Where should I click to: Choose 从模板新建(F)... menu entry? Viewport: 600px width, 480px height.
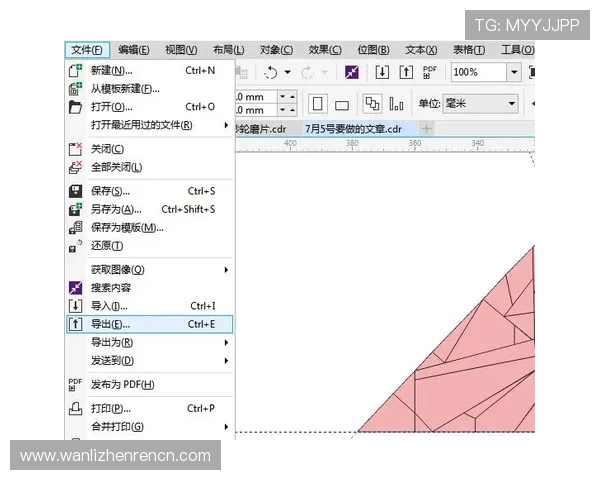150,89
